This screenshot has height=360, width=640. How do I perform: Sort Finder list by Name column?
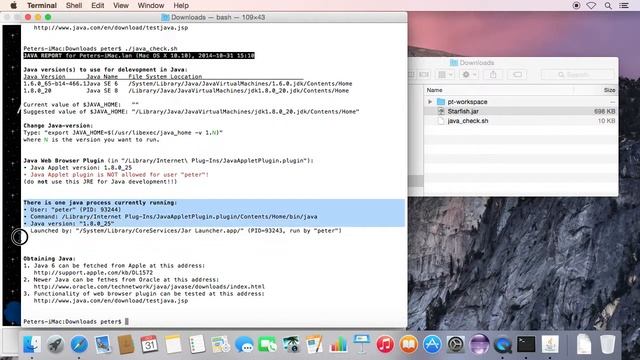click(498, 90)
